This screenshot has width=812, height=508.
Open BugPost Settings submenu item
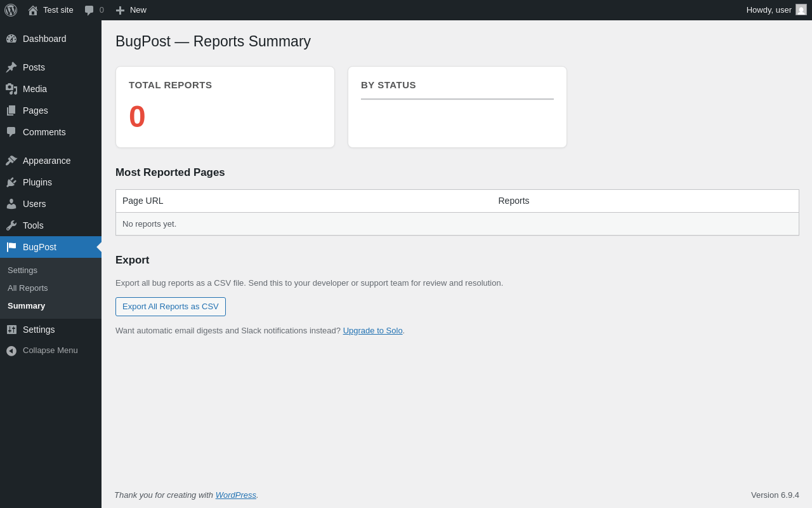pos(23,271)
